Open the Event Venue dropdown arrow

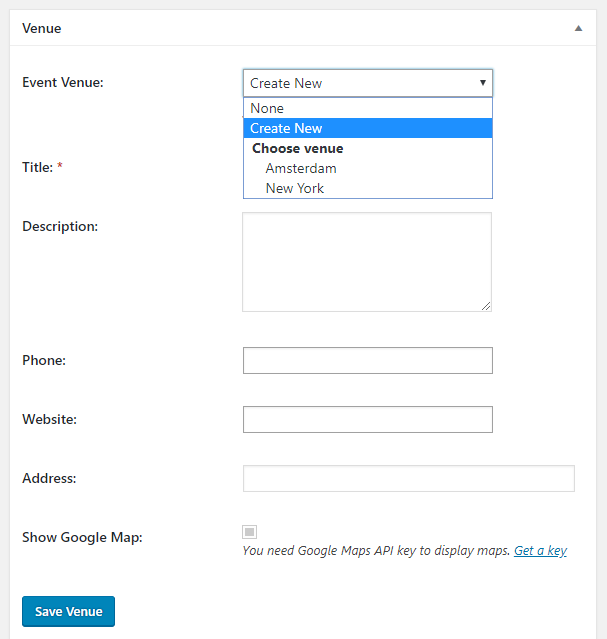coord(483,83)
